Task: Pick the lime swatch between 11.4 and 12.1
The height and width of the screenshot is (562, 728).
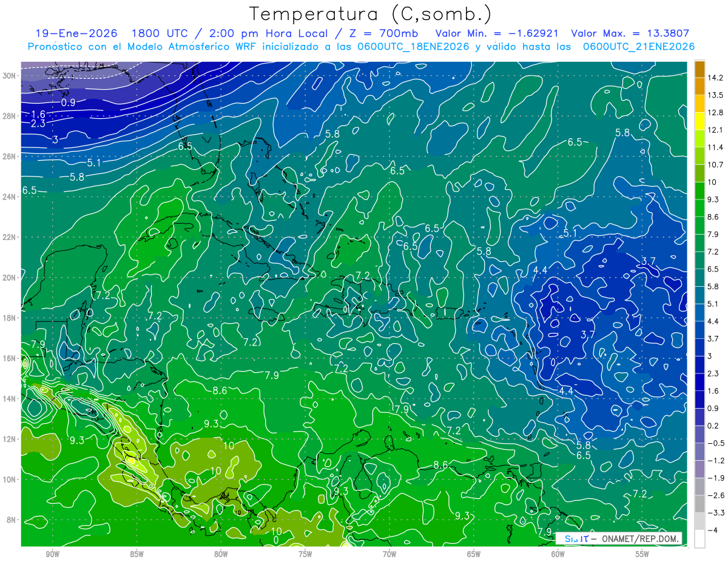Action: coord(699,139)
